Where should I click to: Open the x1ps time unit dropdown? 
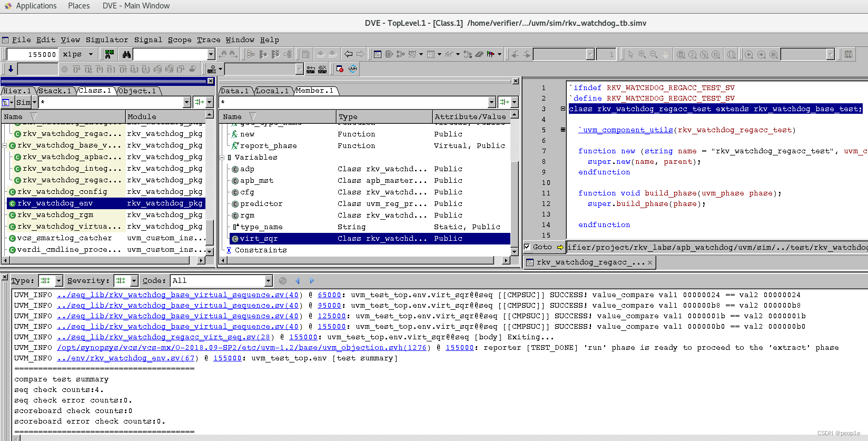(91, 54)
